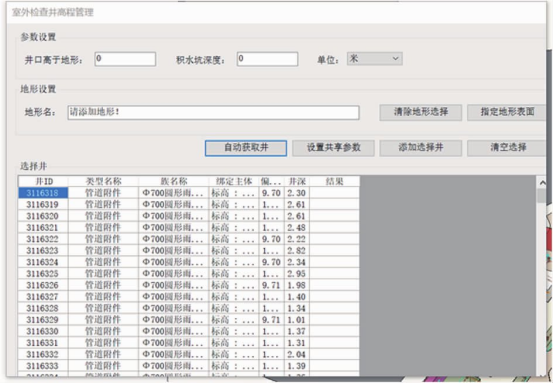Click well depth value 1.40
This screenshot has height=384, width=553.
(x=296, y=297)
